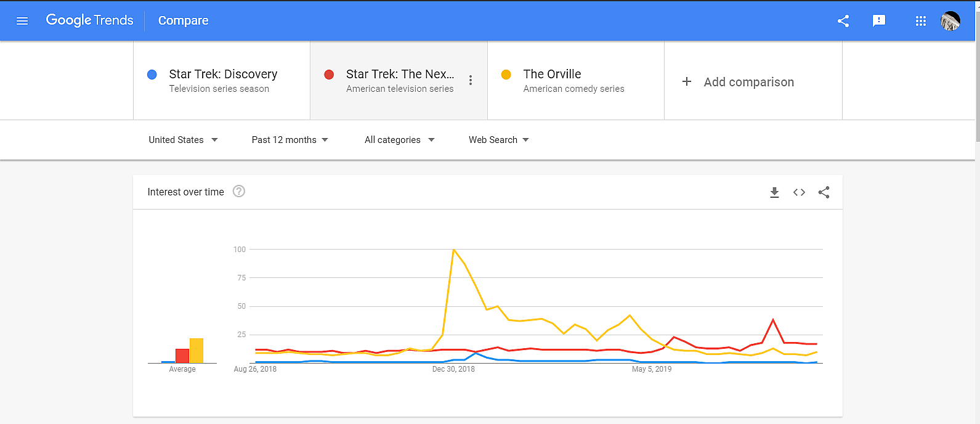Download the Interest over time data as CSV
Screen dimensions: 980x424
pyautogui.click(x=774, y=192)
